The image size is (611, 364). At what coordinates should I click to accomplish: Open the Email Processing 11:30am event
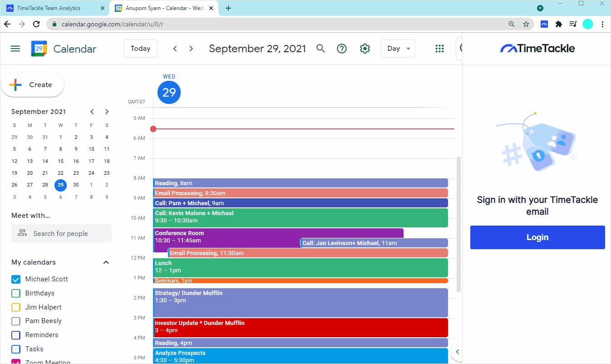[308, 253]
